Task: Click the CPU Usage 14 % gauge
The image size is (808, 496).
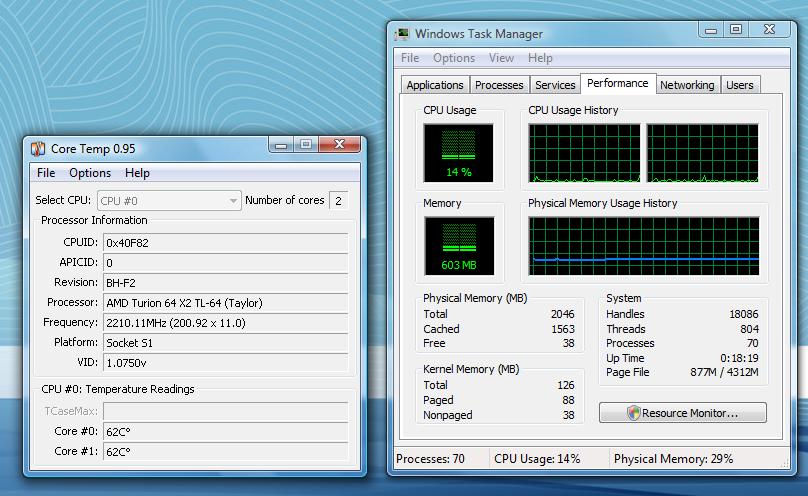Action: [x=459, y=153]
